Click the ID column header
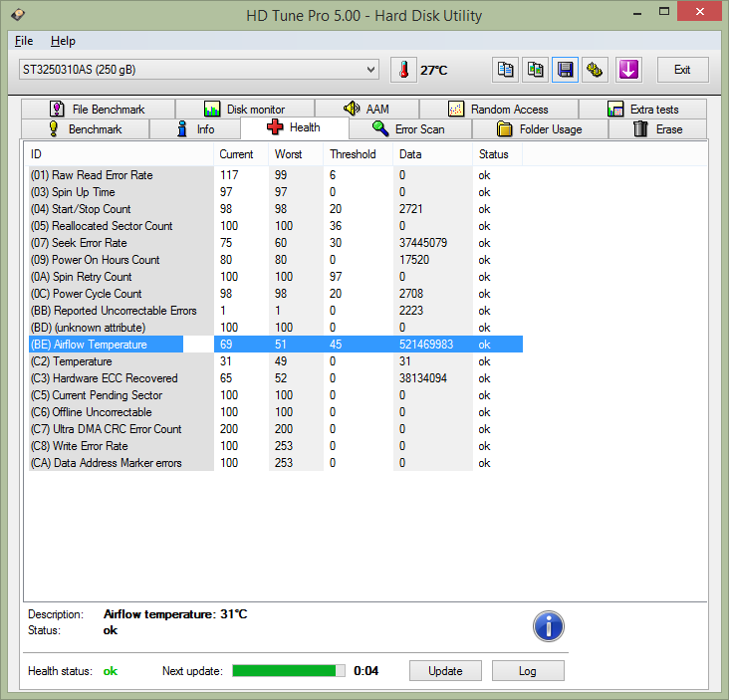The width and height of the screenshot is (729, 700). (x=120, y=154)
